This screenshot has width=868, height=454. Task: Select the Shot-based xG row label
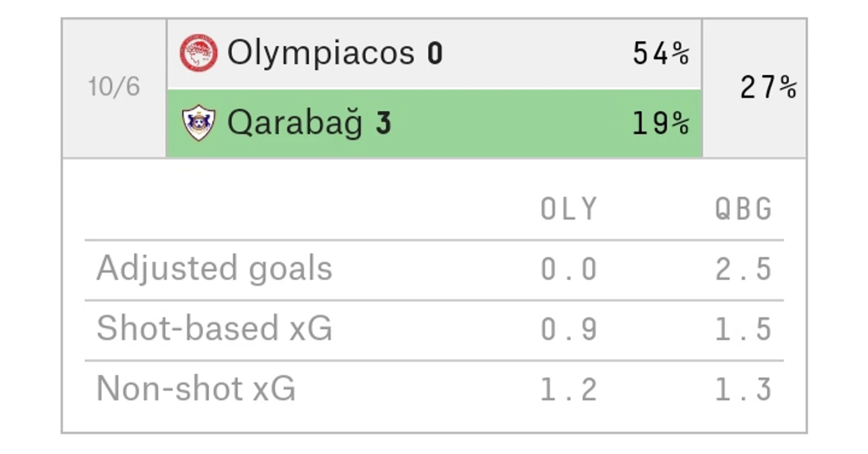point(214,328)
